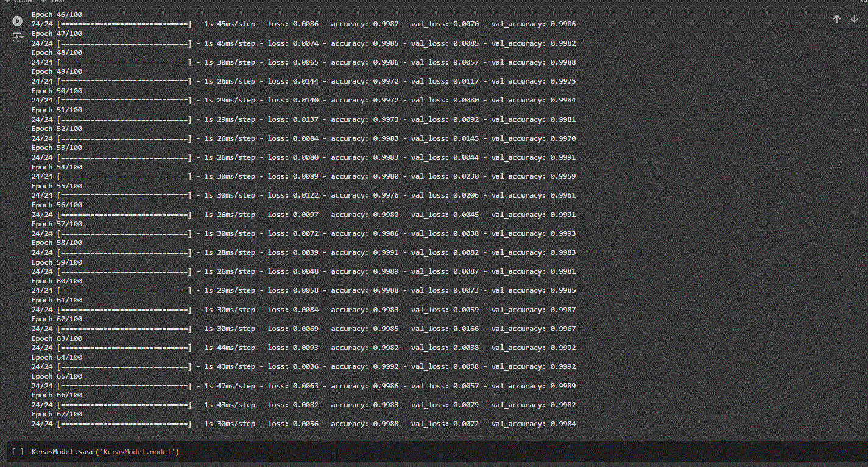Click 'Epoch 58/100' in the output

[x=57, y=243]
